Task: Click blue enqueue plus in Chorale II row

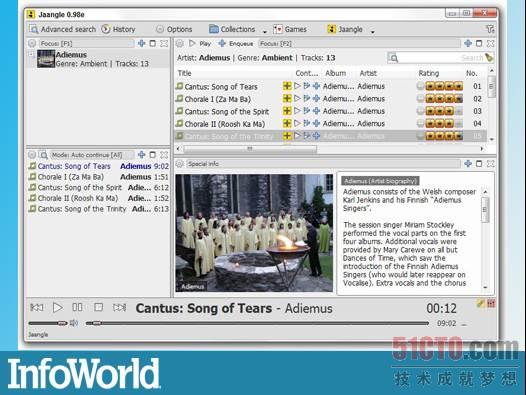Action: click(316, 123)
